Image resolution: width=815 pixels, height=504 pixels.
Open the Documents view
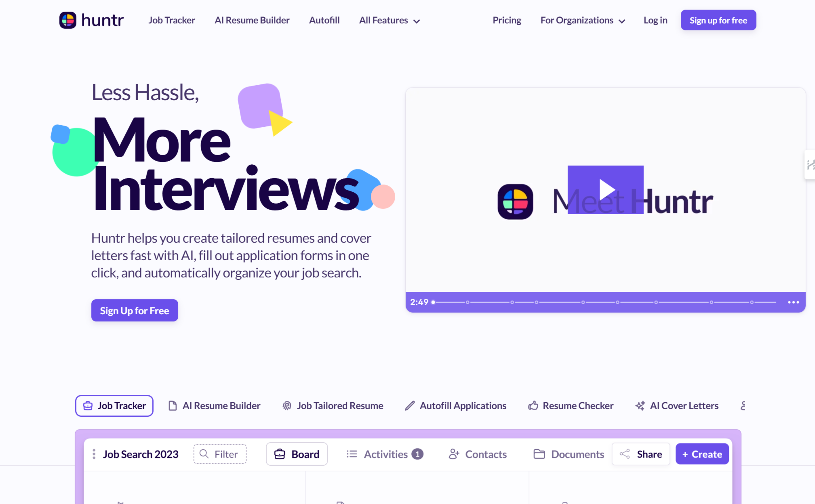569,454
